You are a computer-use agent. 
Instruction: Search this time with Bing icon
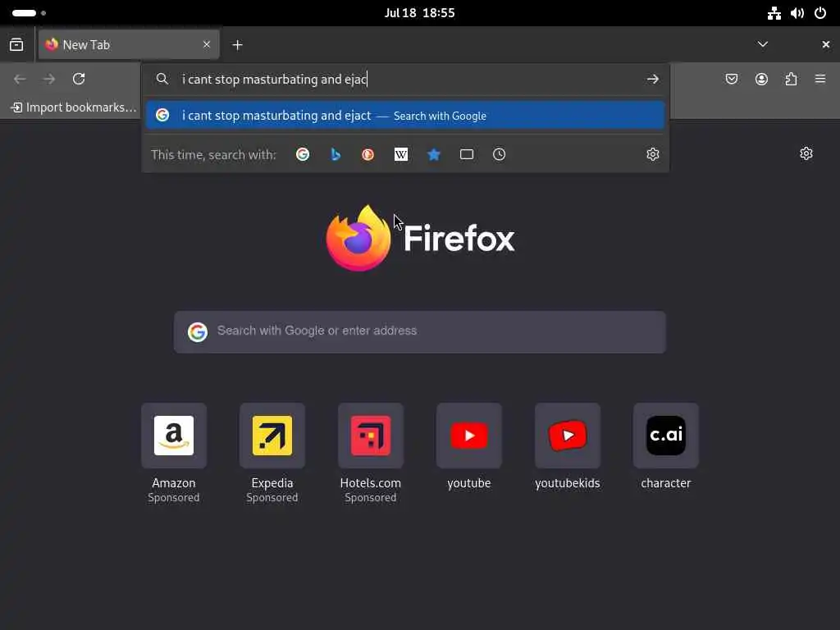click(x=336, y=155)
